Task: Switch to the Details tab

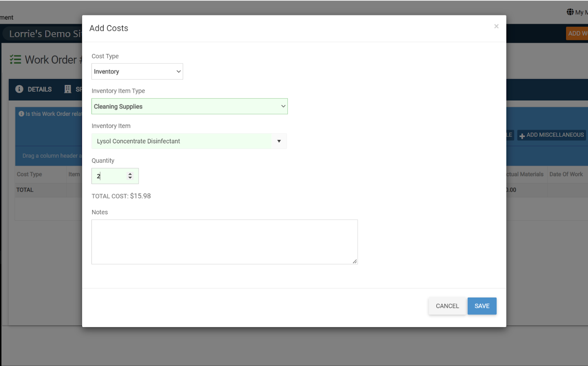Action: [39, 89]
